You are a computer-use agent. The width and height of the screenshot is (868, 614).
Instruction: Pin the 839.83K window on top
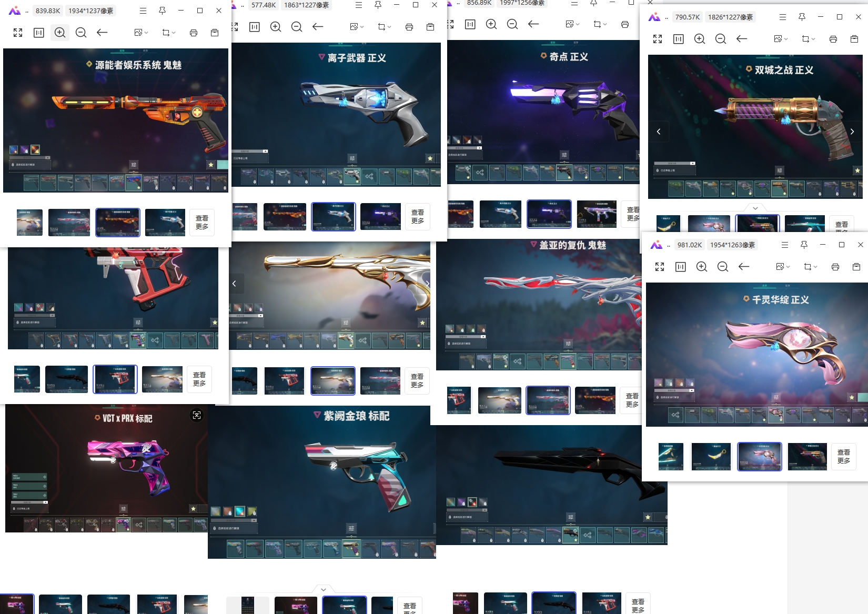coord(162,11)
